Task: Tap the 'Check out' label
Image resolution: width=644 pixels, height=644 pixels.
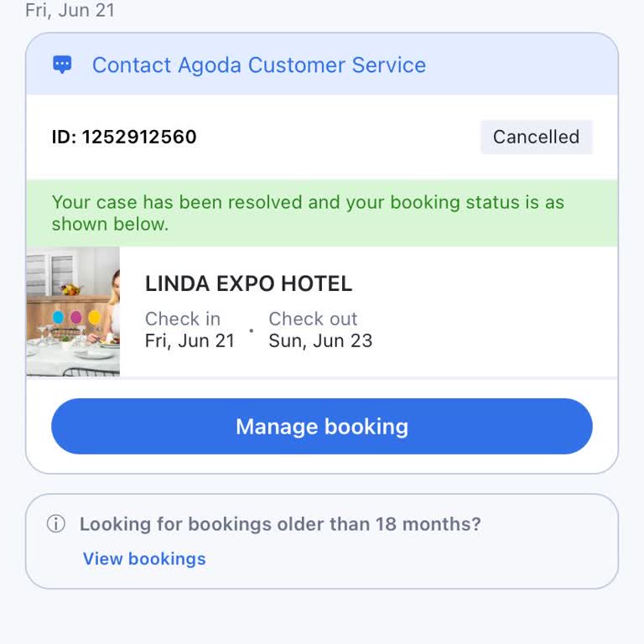Action: point(313,319)
